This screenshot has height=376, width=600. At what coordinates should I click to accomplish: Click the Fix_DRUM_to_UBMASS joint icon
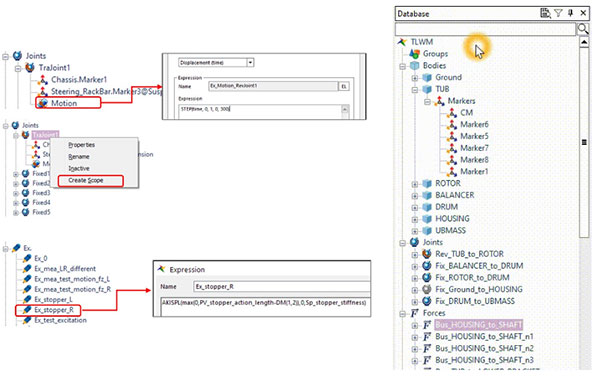(x=427, y=301)
